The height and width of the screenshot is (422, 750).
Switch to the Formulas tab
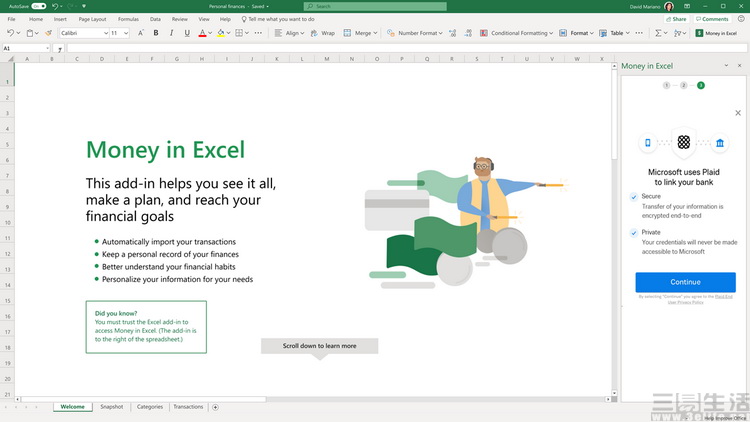click(x=128, y=19)
